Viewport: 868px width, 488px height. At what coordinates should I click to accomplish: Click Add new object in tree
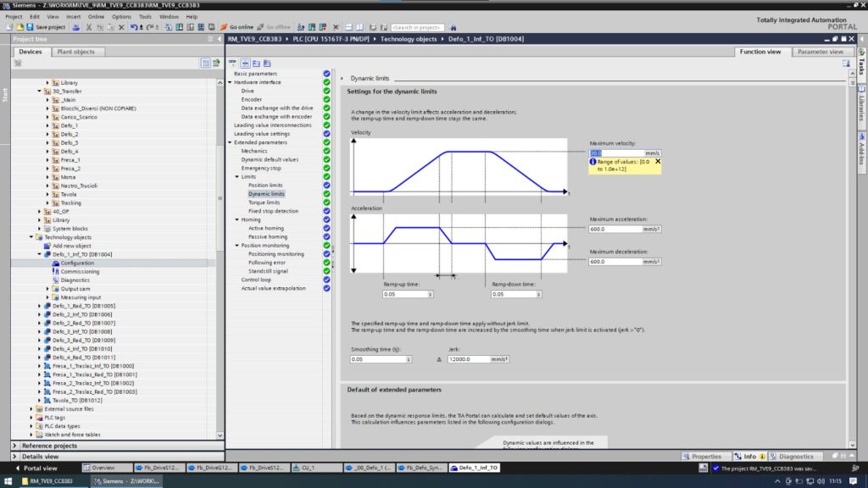[71, 246]
